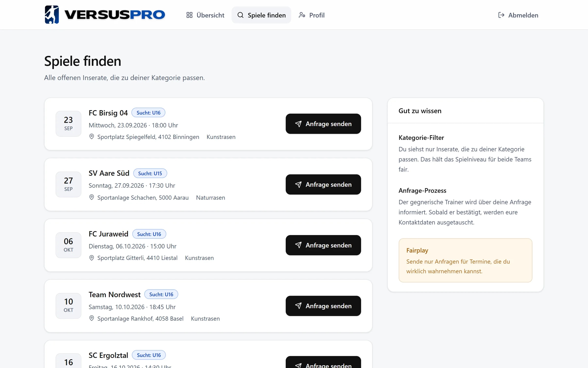The height and width of the screenshot is (368, 588).
Task: Send request to FC Birsig 04
Action: (323, 124)
